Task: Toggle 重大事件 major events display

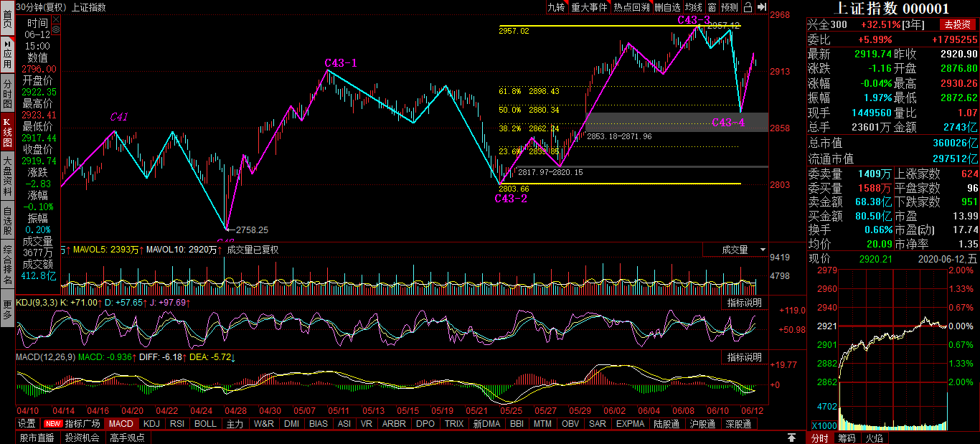Action: tap(589, 7)
